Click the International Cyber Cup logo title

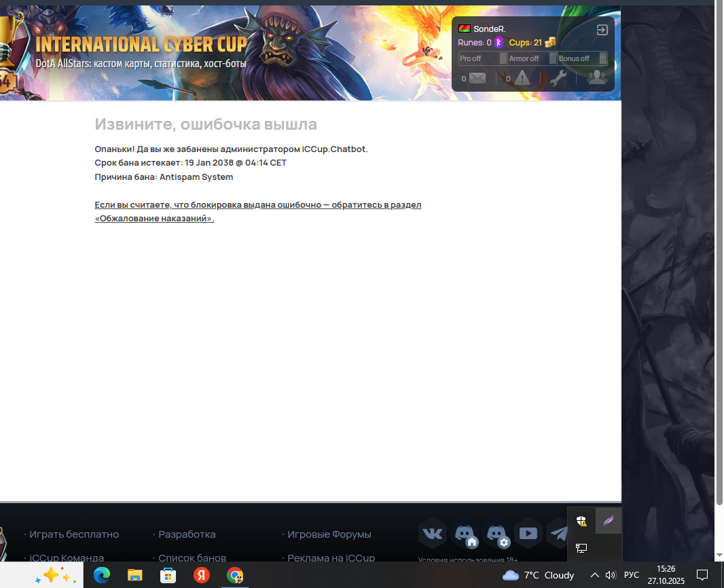[141, 45]
